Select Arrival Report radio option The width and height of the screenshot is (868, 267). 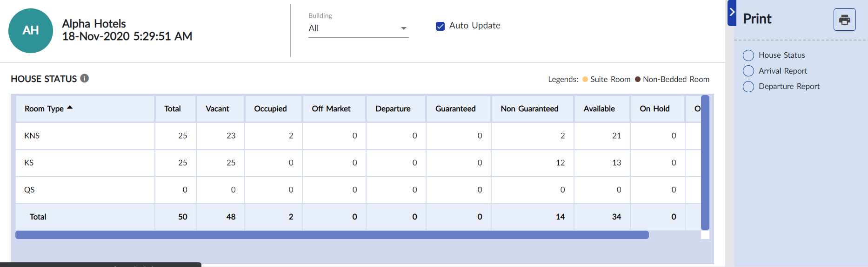(748, 71)
